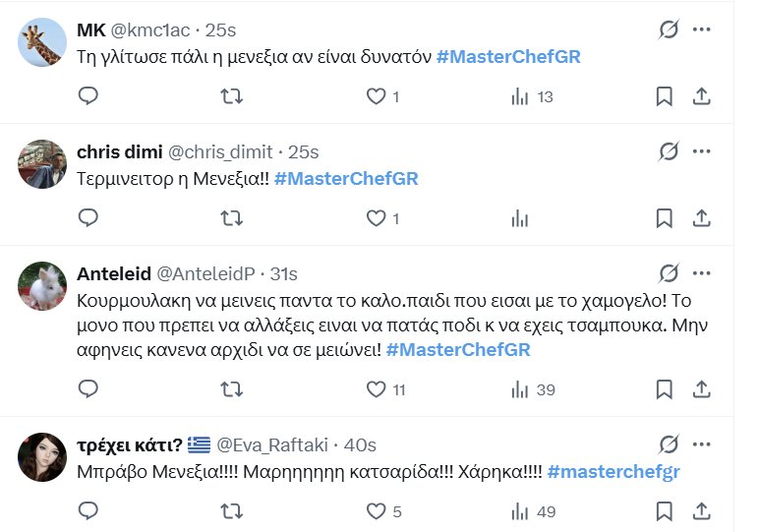Image resolution: width=759 pixels, height=532 pixels.
Task: Like Anteleid's tweet with 11 likes
Action: click(376, 389)
